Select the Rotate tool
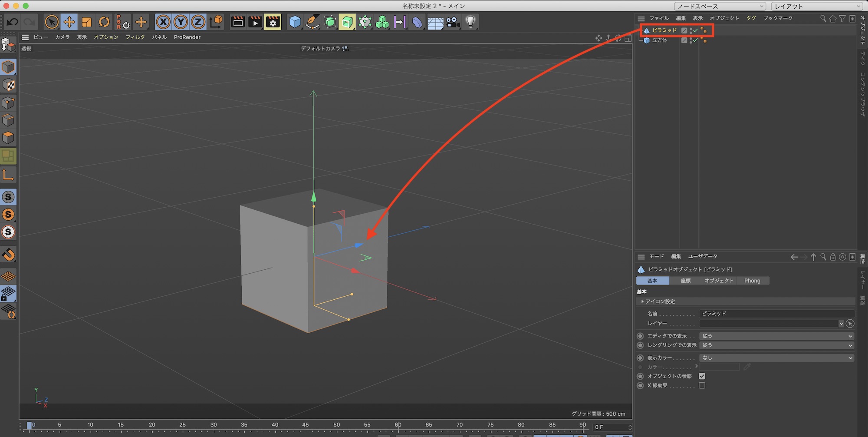The image size is (868, 437). point(104,22)
